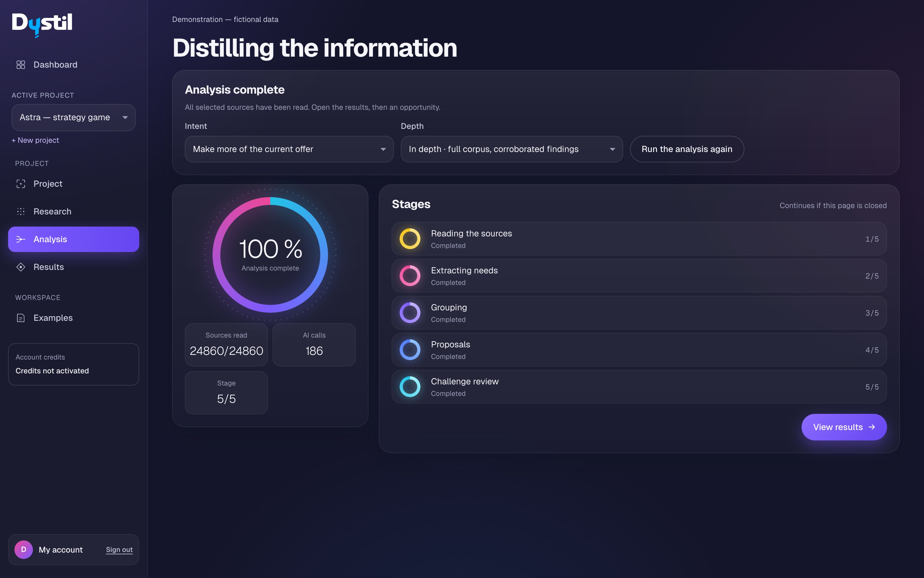Click the Sources read 24860/24860 tile
Image resolution: width=924 pixels, height=578 pixels.
pyautogui.click(x=226, y=345)
